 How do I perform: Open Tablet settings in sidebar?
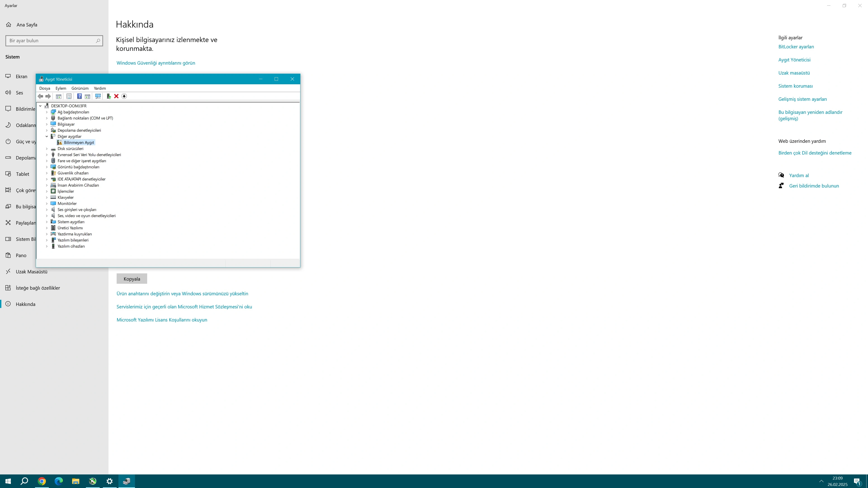coord(23,174)
